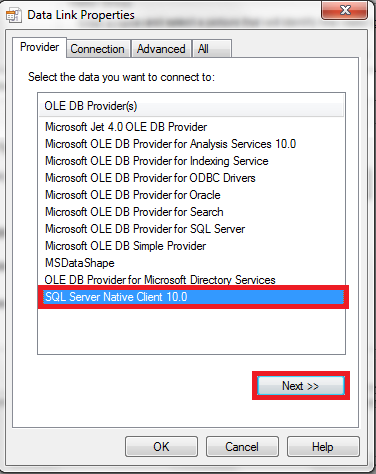This screenshot has width=376, height=474.
Task: Select Microsoft Jet 4.0 OLE DB Provider
Action: click(126, 127)
